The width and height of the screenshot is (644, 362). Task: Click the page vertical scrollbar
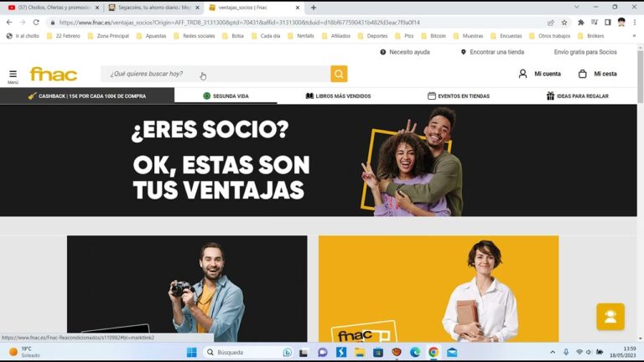pos(641,76)
